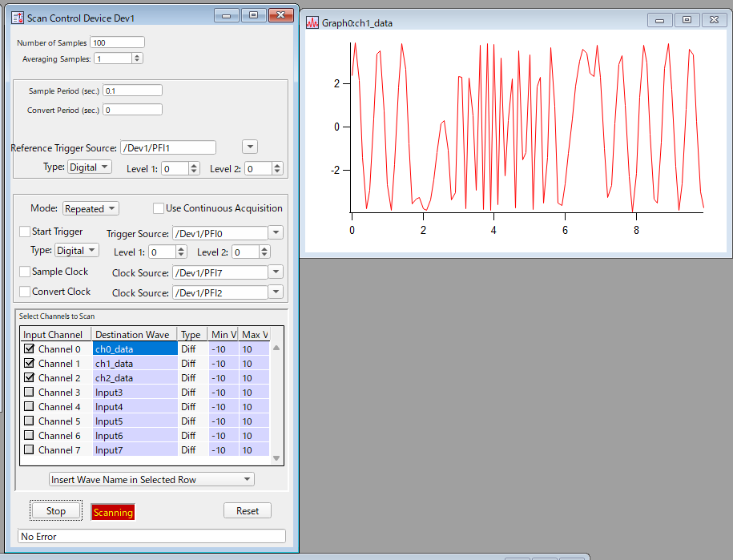The width and height of the screenshot is (733, 560).
Task: Click the Scan Control window title icon
Action: [18, 17]
